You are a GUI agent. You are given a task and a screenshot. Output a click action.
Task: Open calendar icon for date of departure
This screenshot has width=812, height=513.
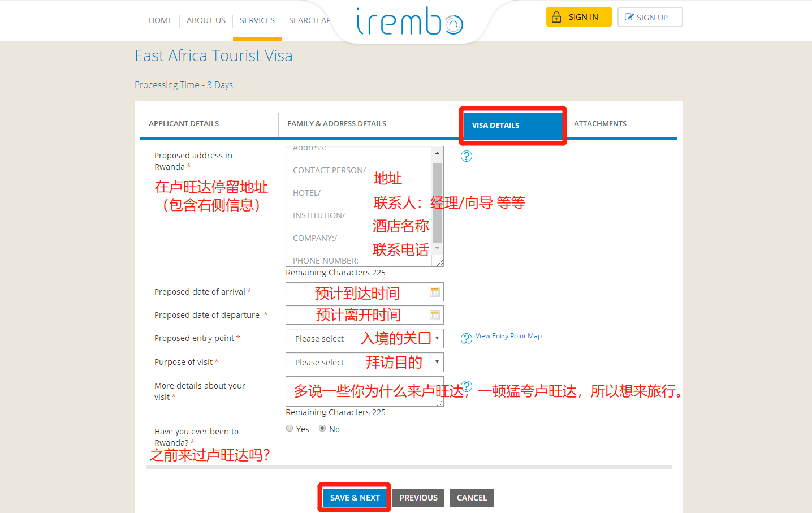pyautogui.click(x=435, y=315)
